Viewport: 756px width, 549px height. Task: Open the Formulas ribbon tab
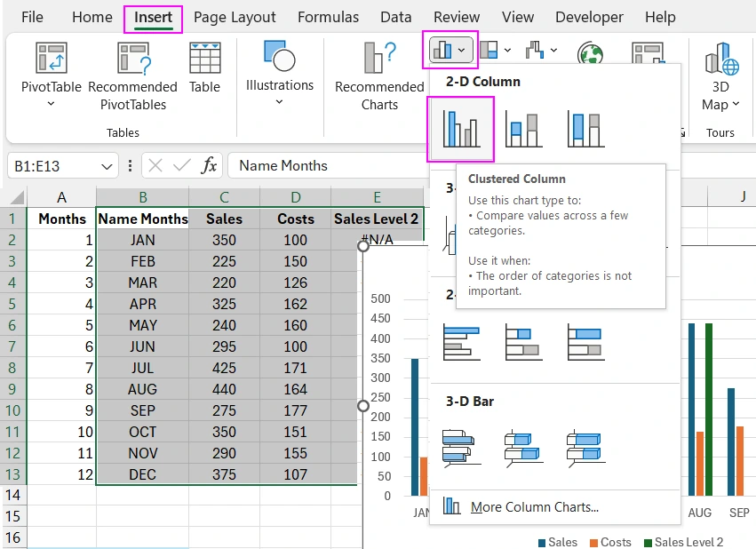[x=328, y=16]
